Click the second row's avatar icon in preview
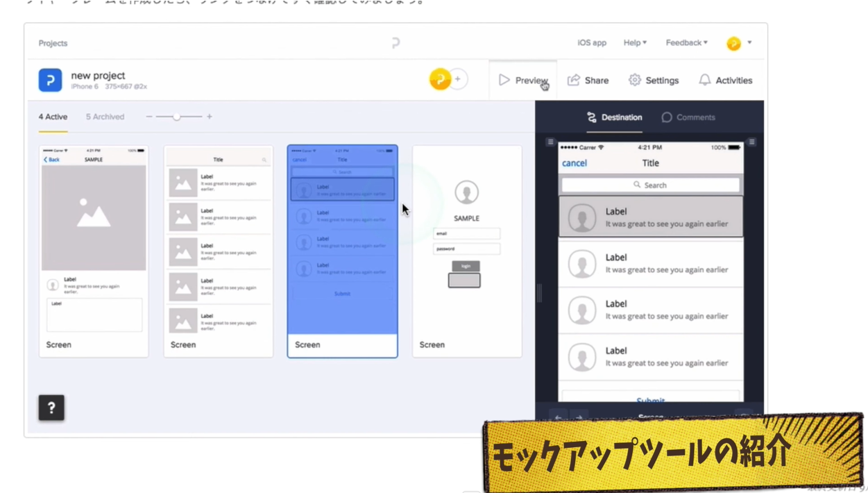This screenshot has width=868, height=493. click(x=582, y=264)
